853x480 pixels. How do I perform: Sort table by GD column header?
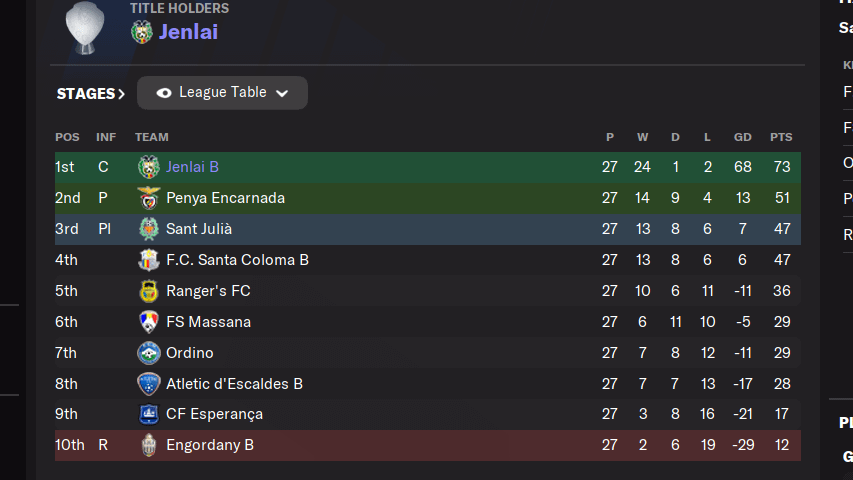742,137
